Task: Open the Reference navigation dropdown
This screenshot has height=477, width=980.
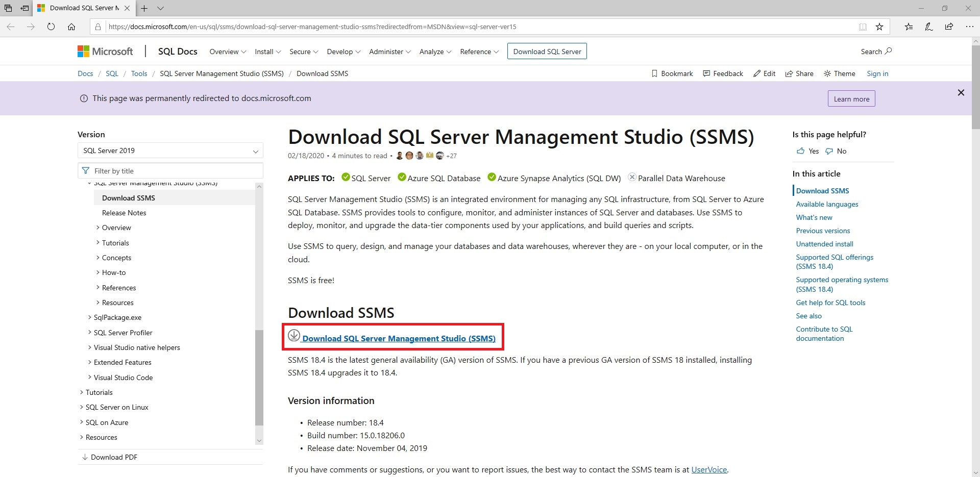Action: point(479,51)
